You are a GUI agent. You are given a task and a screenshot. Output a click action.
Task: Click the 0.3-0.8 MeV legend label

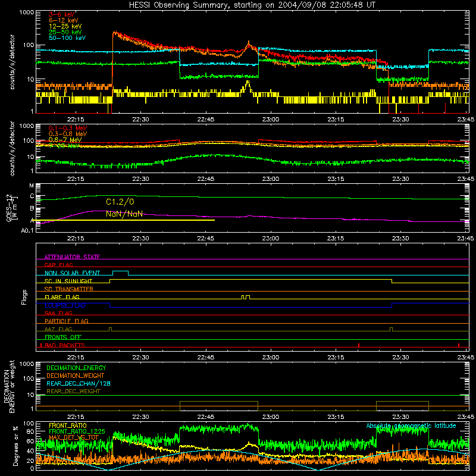(68, 134)
